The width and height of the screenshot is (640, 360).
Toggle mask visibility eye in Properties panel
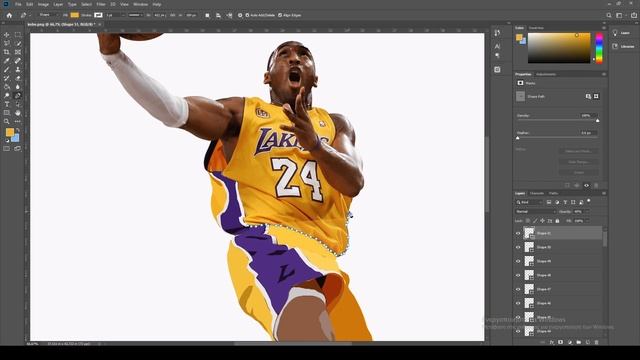[x=587, y=185]
